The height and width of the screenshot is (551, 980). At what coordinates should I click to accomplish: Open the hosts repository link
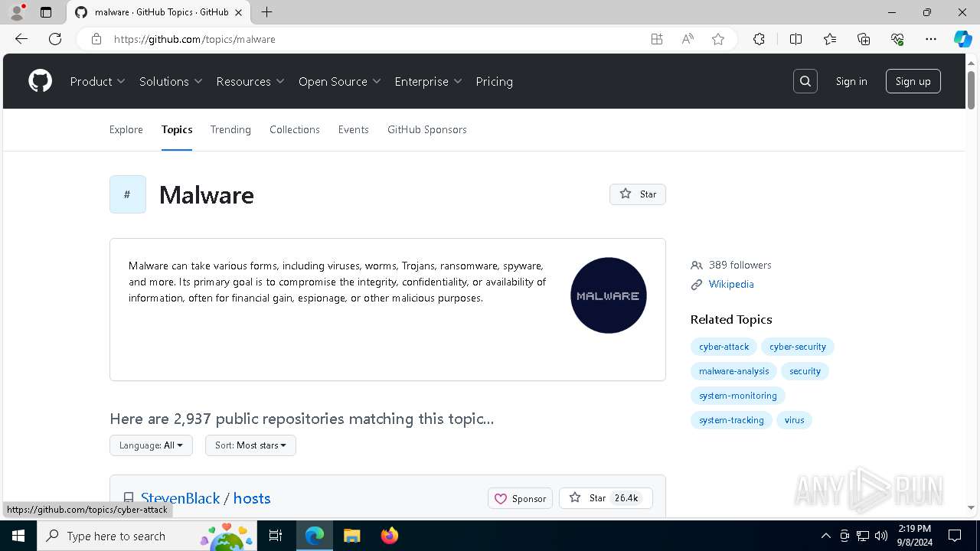[x=252, y=498]
